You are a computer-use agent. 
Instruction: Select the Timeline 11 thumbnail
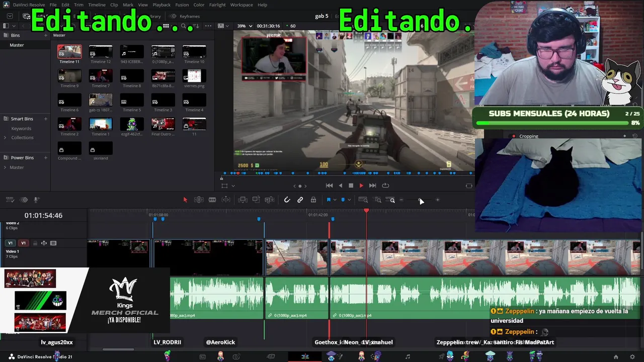point(69,51)
